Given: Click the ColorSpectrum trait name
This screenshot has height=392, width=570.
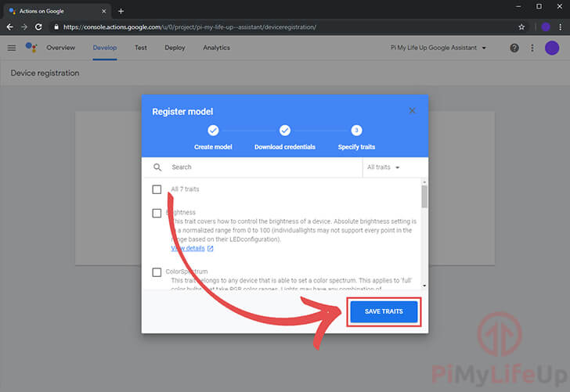Looking at the screenshot, I should [x=187, y=272].
